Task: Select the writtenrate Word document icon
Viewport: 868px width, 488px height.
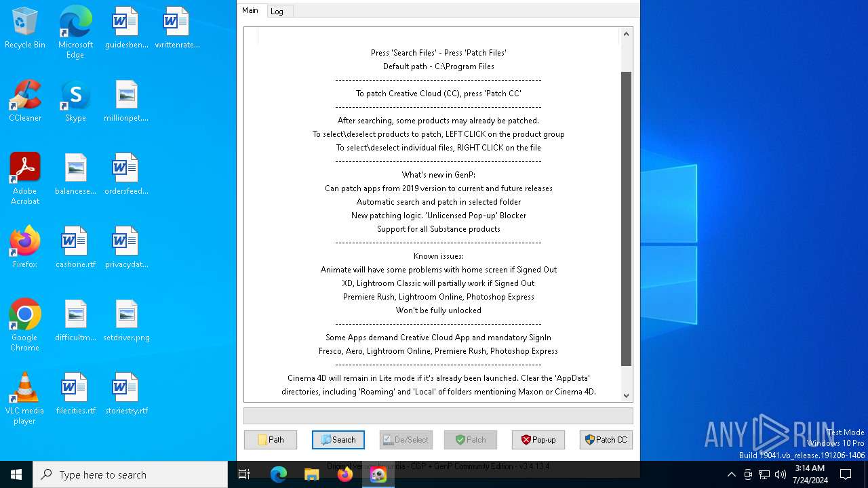Action: [x=177, y=28]
